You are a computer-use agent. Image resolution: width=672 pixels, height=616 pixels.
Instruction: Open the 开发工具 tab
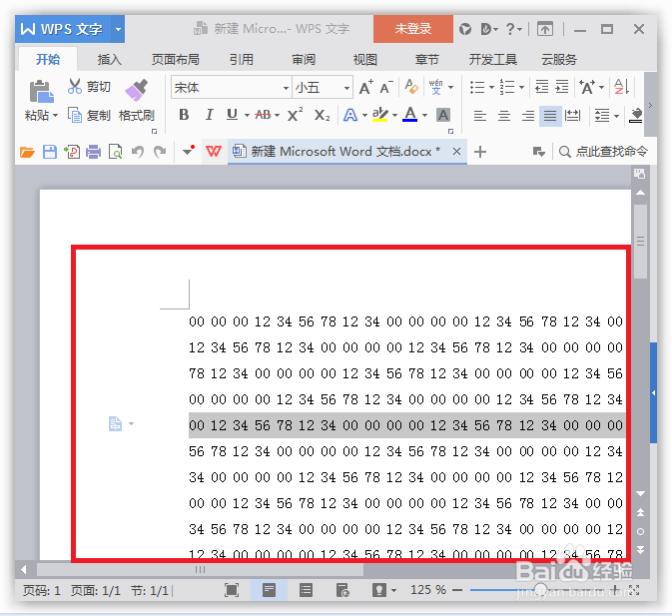tap(493, 59)
